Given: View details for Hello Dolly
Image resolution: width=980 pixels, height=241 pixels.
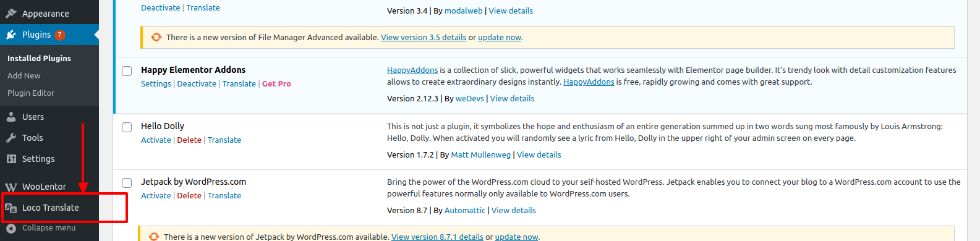Looking at the screenshot, I should tap(539, 154).
